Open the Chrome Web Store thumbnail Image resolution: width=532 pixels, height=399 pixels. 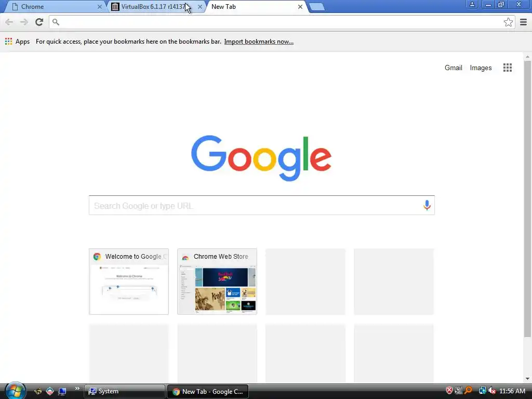pos(217,282)
